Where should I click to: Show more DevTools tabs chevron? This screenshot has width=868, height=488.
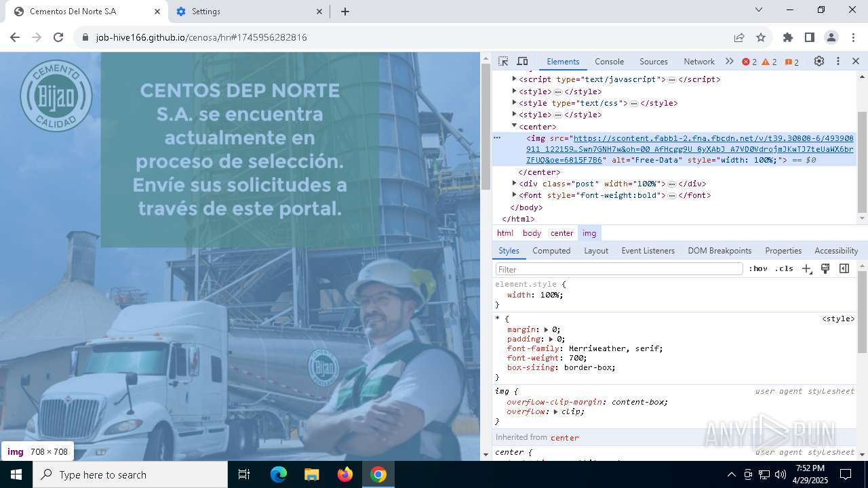coord(730,61)
